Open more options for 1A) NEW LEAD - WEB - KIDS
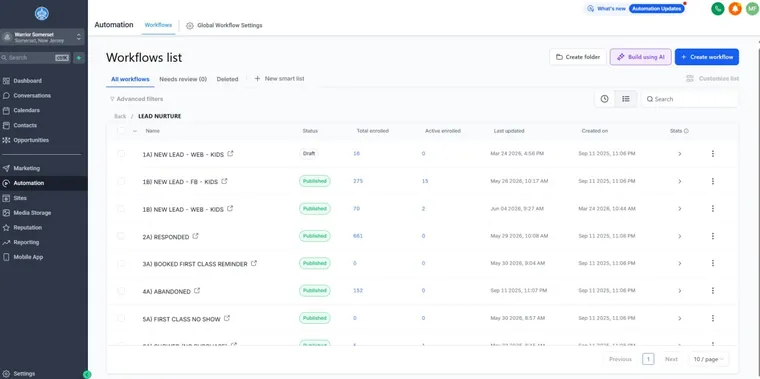Image resolution: width=760 pixels, height=379 pixels. coord(712,154)
